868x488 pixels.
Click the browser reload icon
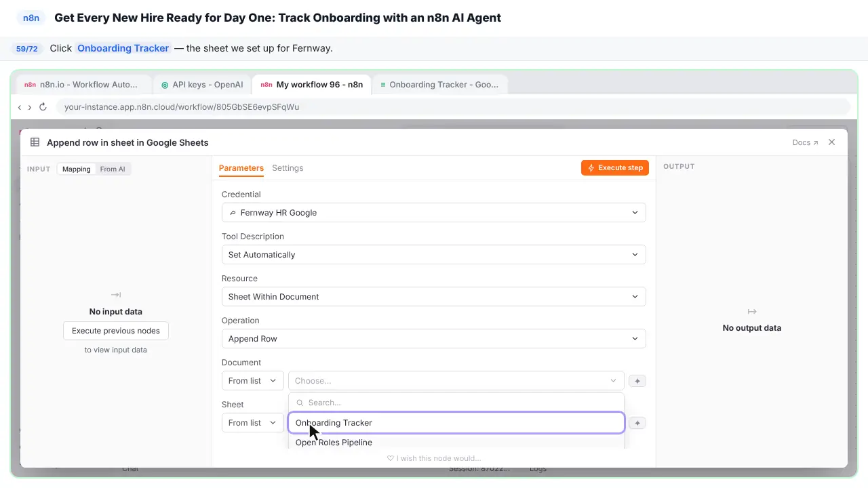(x=43, y=107)
